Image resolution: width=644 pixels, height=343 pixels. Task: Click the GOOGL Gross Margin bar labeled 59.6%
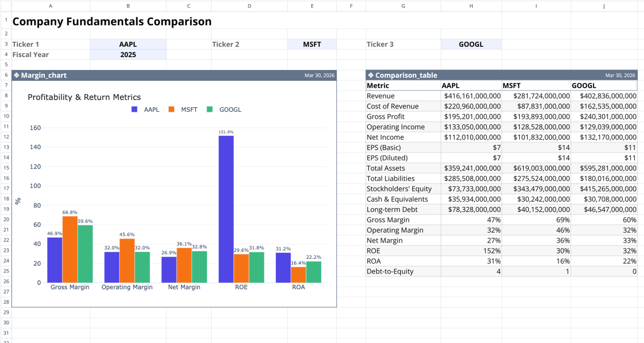[x=85, y=254]
